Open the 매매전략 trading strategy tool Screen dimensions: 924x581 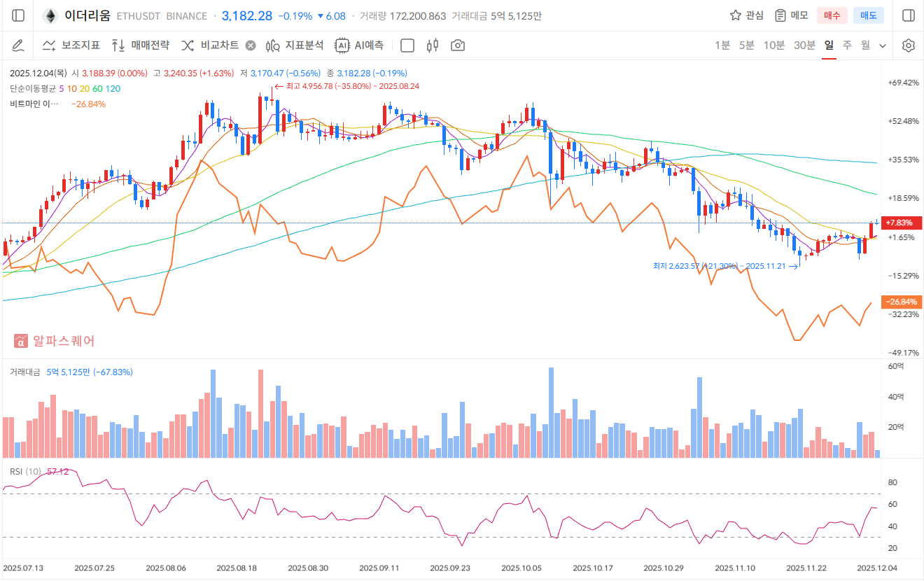tap(141, 45)
